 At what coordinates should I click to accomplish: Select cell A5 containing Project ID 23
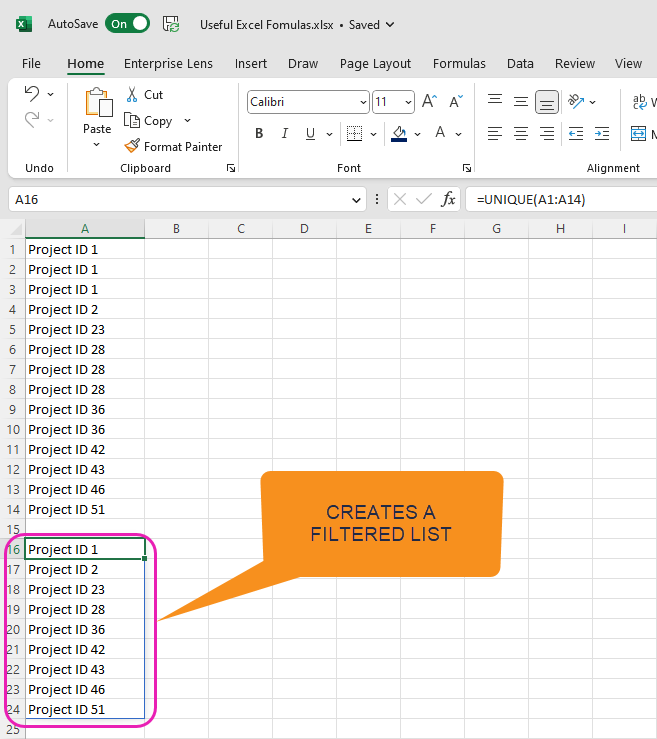[85, 329]
